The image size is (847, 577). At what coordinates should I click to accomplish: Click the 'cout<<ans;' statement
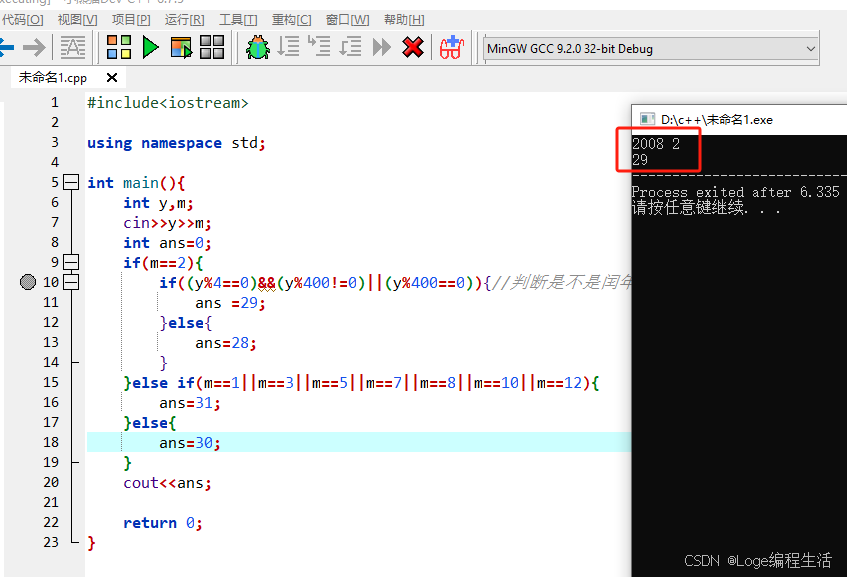167,483
